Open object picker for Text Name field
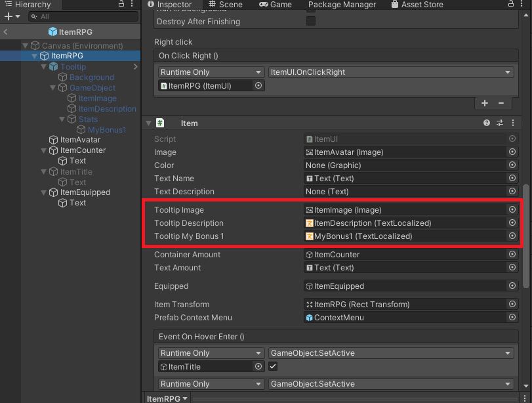This screenshot has height=403, width=532. [512, 178]
